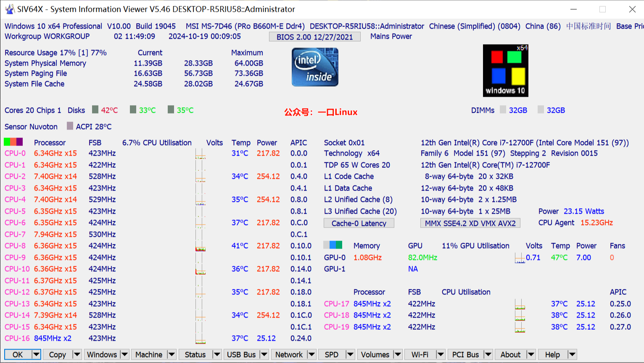This screenshot has width=644, height=363.
Task: Click the 42°C disk temperature square
Action: pyautogui.click(x=95, y=110)
